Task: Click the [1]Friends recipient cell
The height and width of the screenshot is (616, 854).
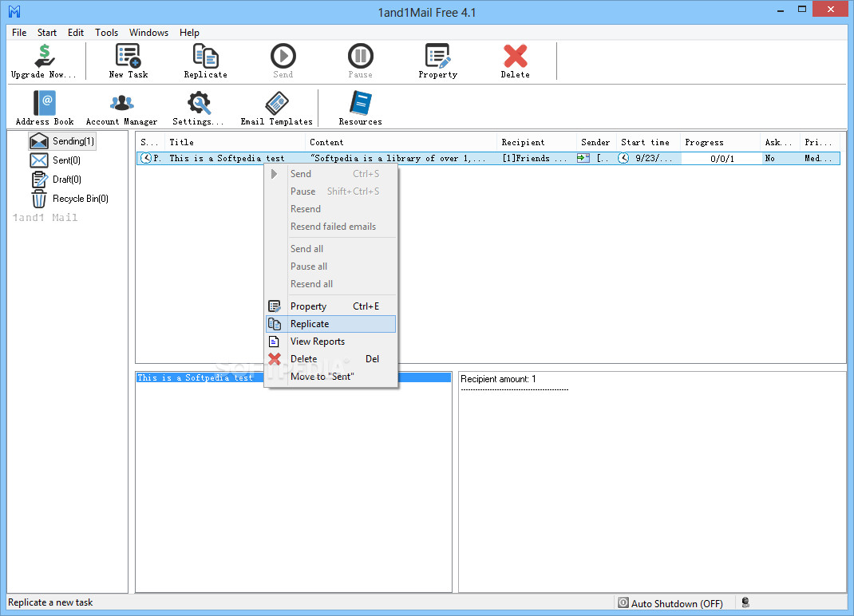Action: (536, 159)
